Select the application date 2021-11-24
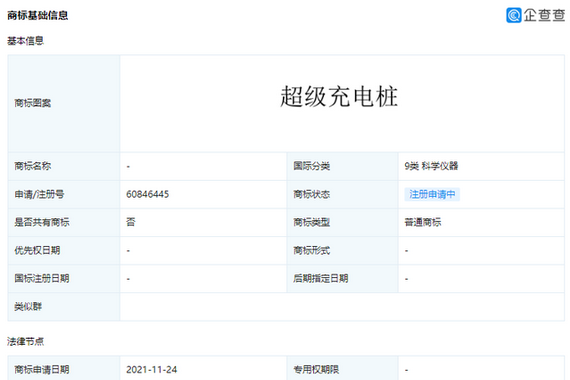The height and width of the screenshot is (380, 570). (x=152, y=370)
